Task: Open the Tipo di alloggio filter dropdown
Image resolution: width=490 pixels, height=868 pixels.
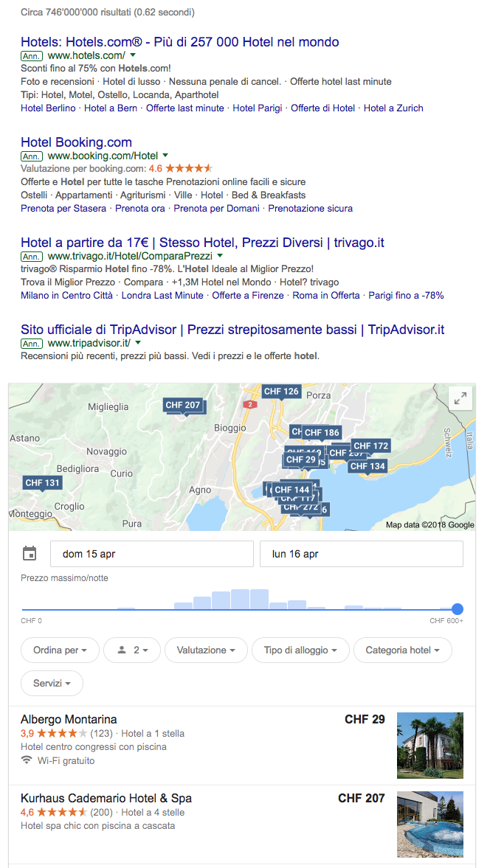Action: click(x=300, y=650)
